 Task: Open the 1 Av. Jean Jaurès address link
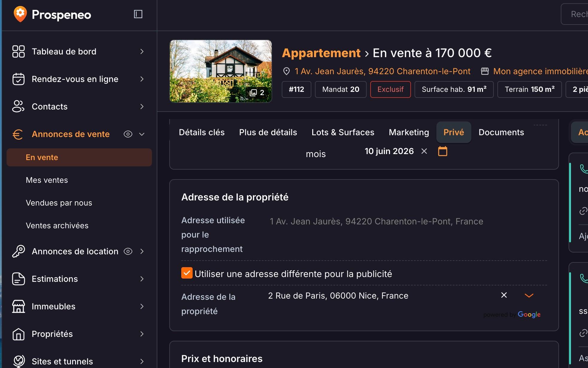[382, 71]
